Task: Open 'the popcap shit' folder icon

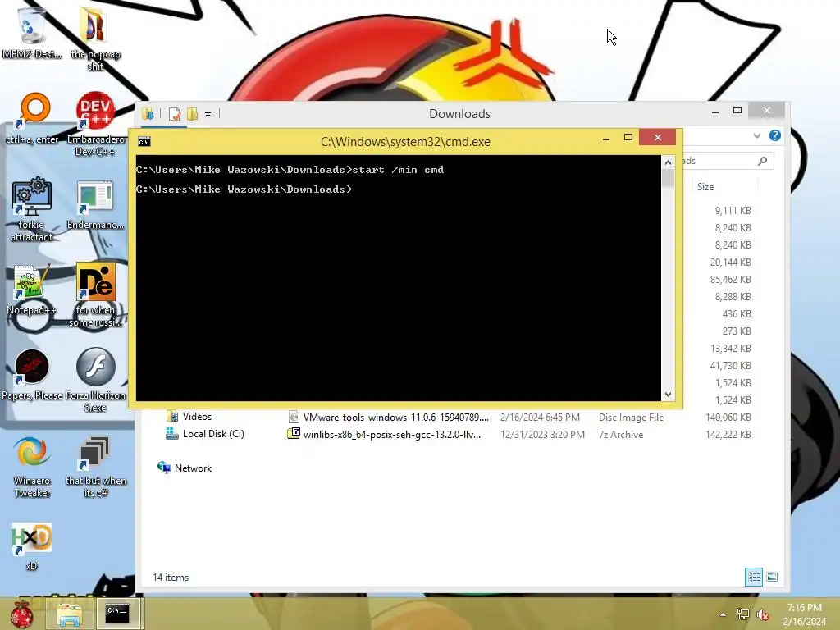Action: pyautogui.click(x=95, y=38)
